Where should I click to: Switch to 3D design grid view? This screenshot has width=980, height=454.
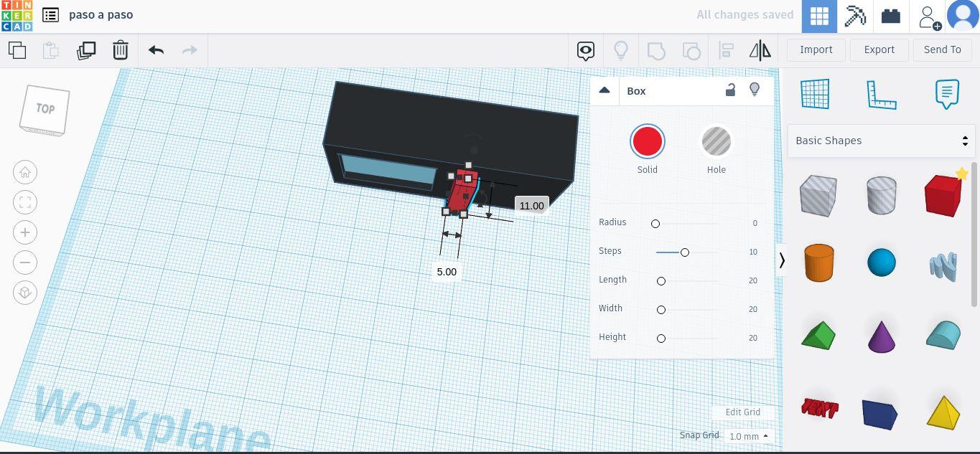click(819, 16)
